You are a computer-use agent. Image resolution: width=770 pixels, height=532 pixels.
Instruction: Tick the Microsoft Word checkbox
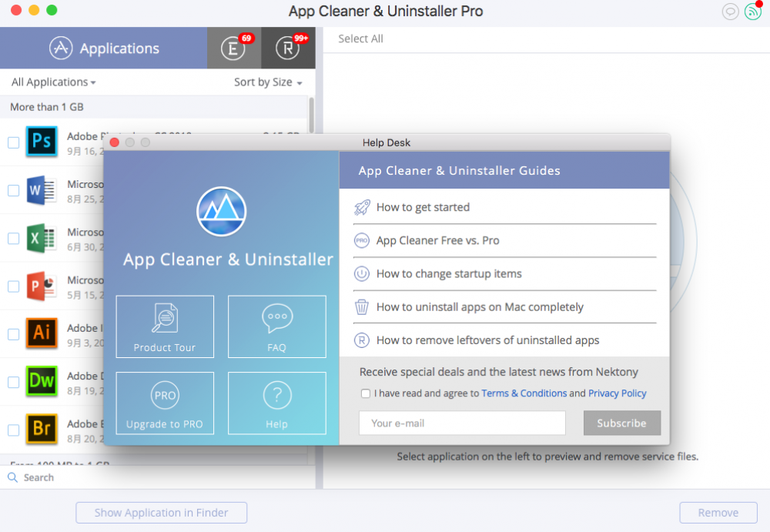click(14, 191)
